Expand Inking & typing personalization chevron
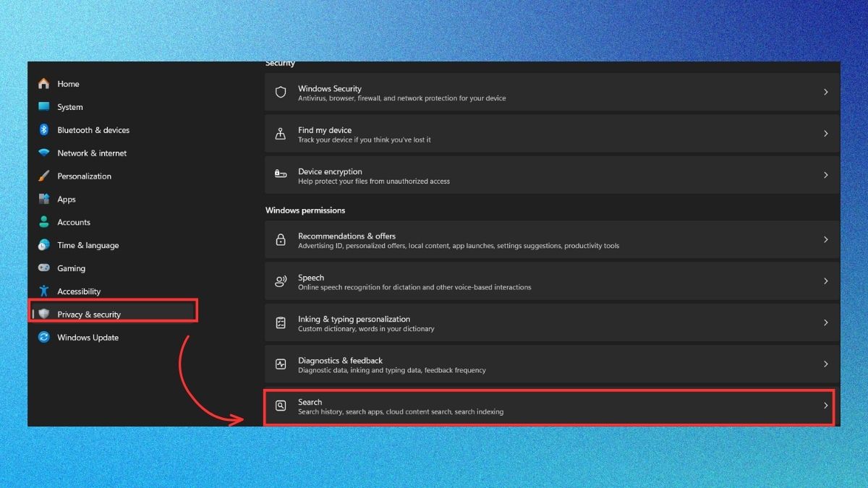Image resolution: width=868 pixels, height=488 pixels. pyautogui.click(x=825, y=323)
